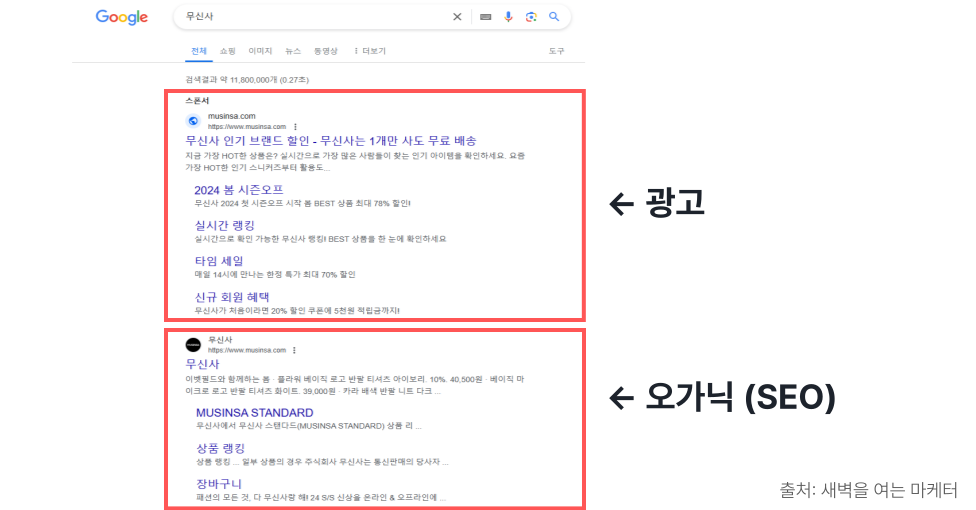976x510 pixels.
Task: Click description starting 이벳필드와 함께하는 봄
Action: tap(355, 385)
